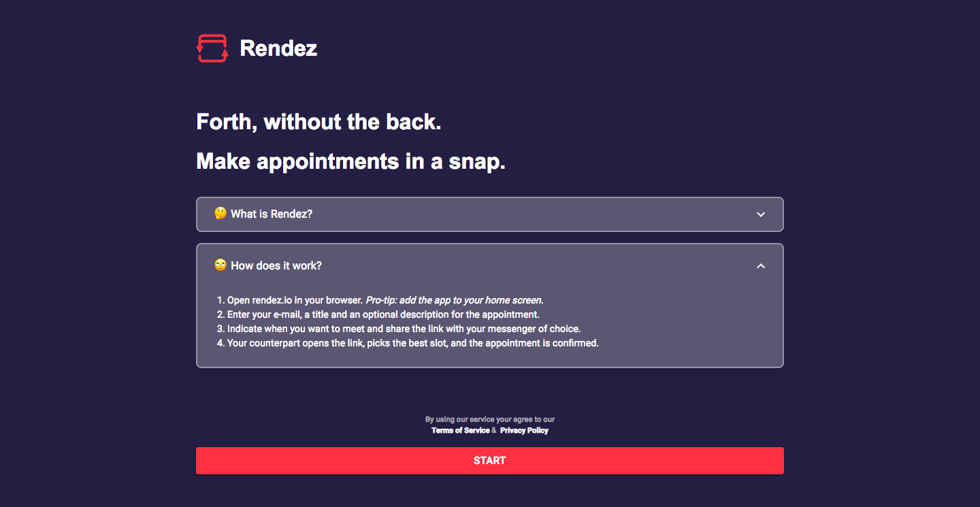This screenshot has width=980, height=507.
Task: Open the Privacy Policy link
Action: [524, 430]
